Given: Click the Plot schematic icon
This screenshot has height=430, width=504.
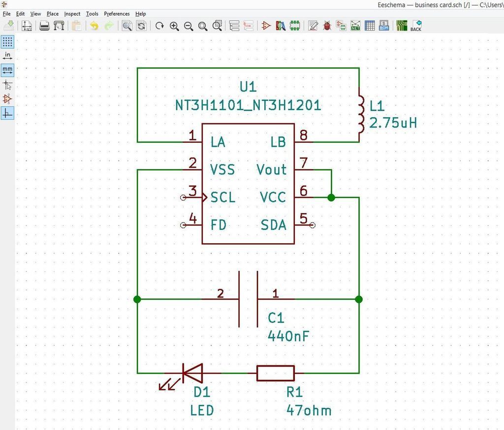Looking at the screenshot, I should pos(59,26).
